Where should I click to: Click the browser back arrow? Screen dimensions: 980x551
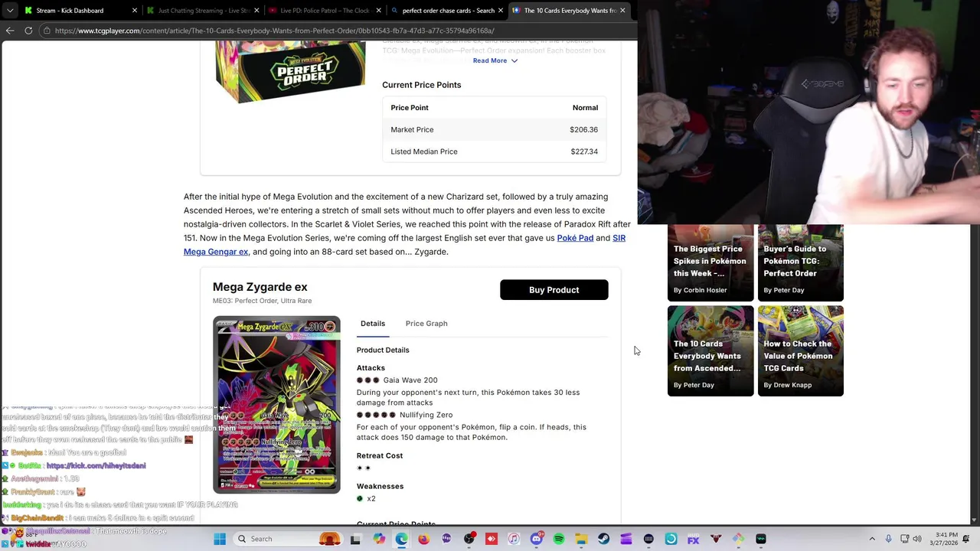[x=10, y=31]
